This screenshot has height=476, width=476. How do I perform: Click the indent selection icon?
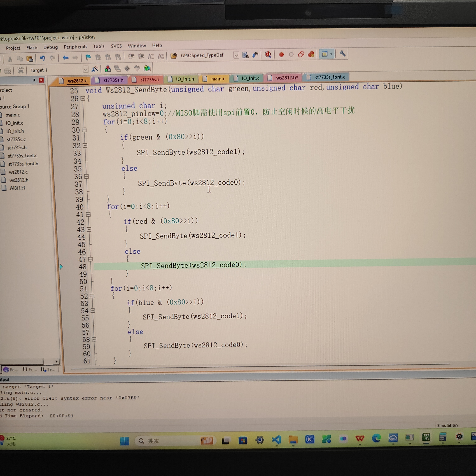(x=131, y=57)
